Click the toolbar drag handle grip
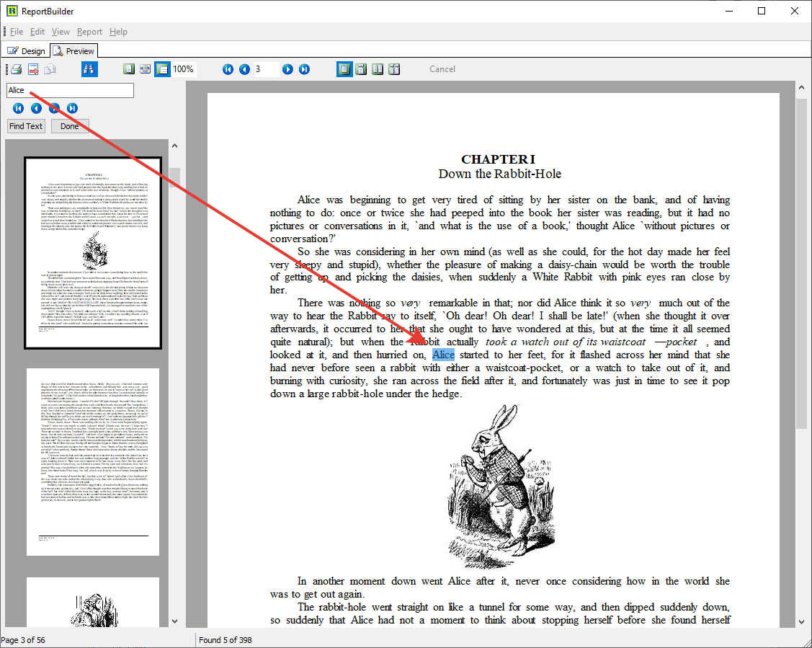 [x=6, y=69]
